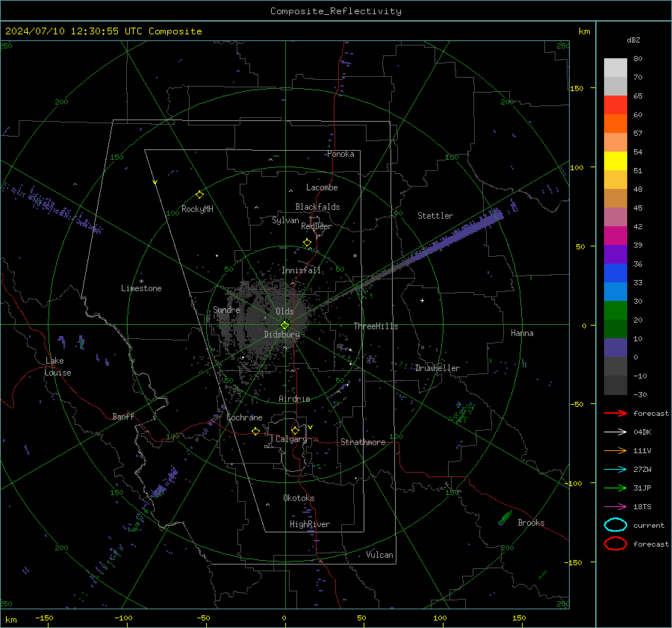Click the magenta 18TS arrow icon
672x628 pixels.
[x=615, y=507]
